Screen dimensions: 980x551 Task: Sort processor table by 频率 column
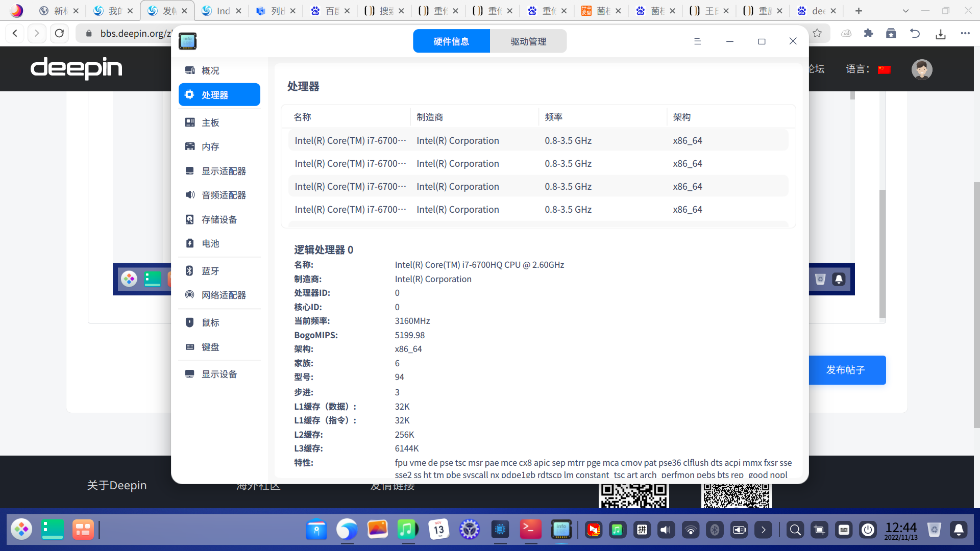pyautogui.click(x=553, y=117)
